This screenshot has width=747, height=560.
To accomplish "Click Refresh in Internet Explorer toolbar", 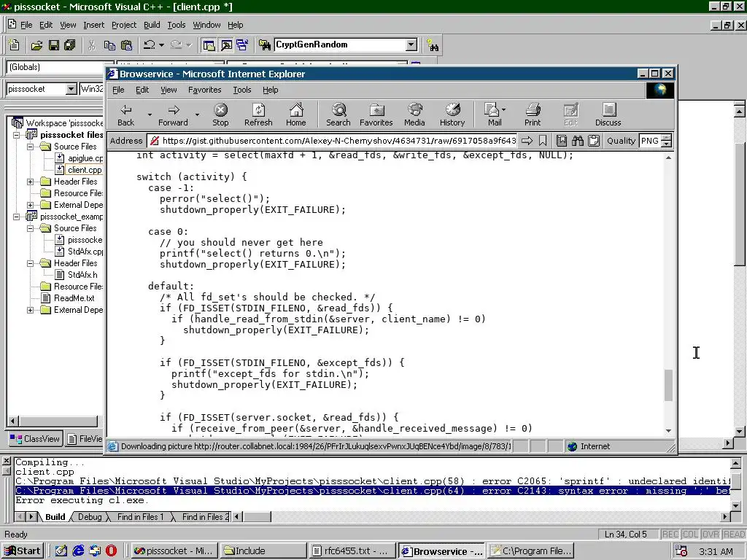I will point(258,114).
